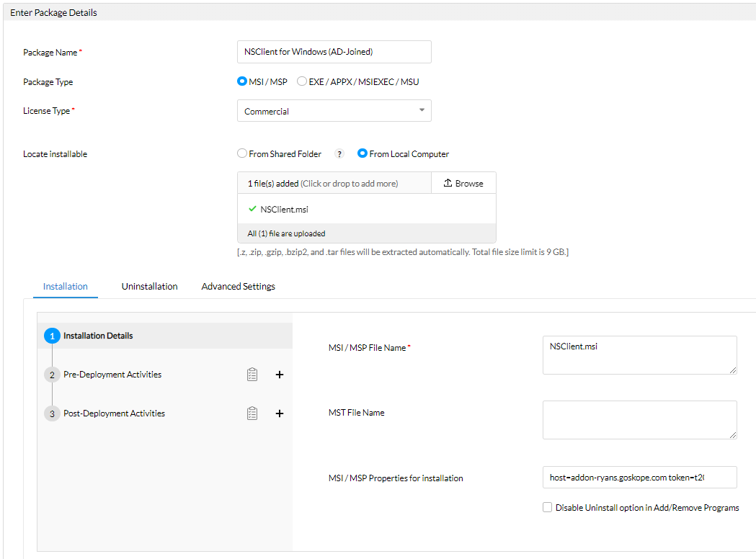Select step 2 Pre-Deployment Activities circle
The height and width of the screenshot is (559, 756).
pos(51,374)
